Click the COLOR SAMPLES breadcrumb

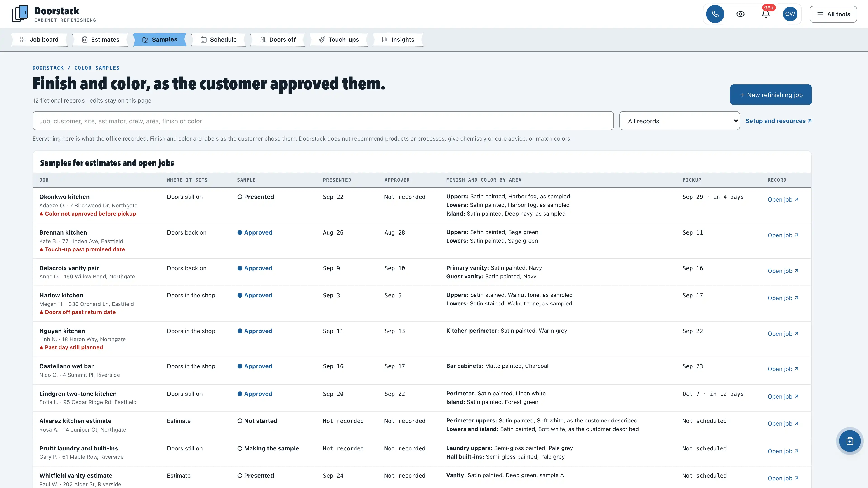[97, 68]
